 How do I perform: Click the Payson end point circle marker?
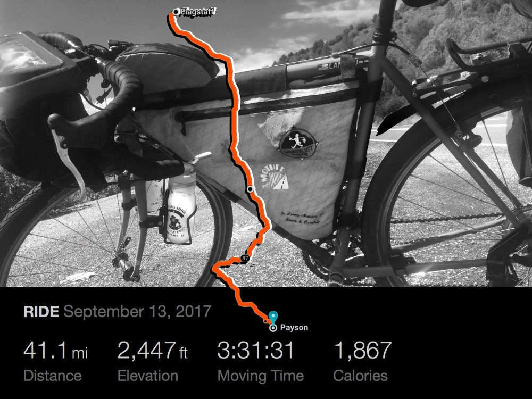(x=273, y=328)
